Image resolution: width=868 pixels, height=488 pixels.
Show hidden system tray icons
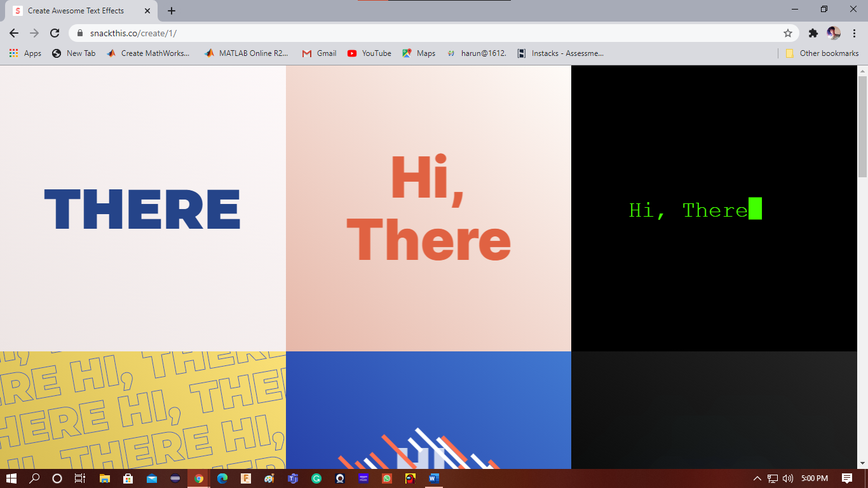pyautogui.click(x=757, y=479)
